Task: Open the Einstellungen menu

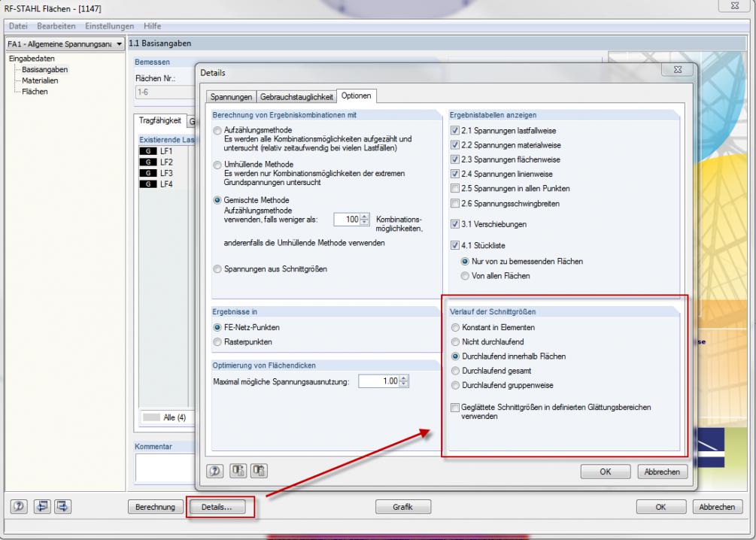Action: [109, 26]
